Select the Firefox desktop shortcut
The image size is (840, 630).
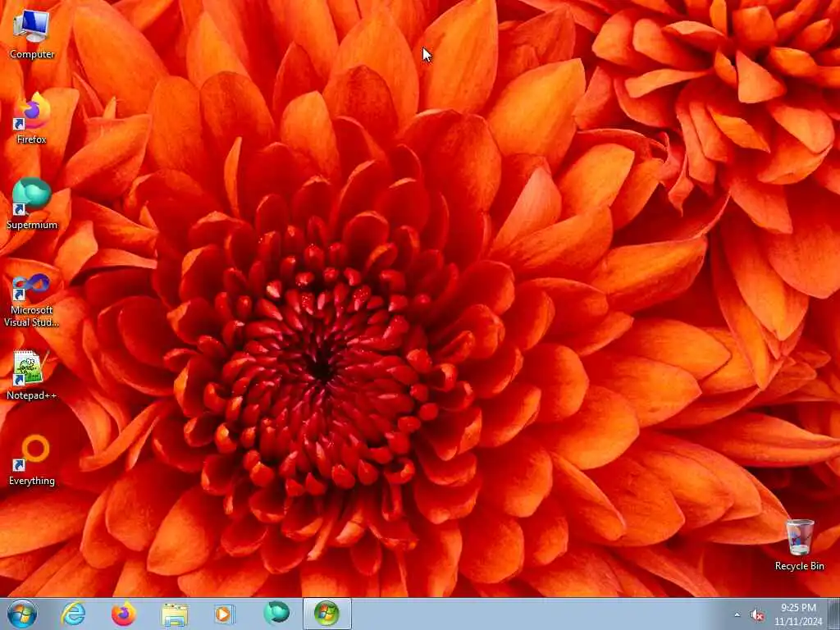click(x=32, y=119)
